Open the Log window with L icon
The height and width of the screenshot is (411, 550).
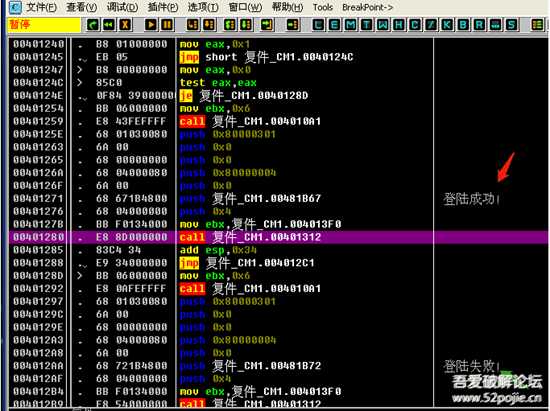(x=318, y=25)
